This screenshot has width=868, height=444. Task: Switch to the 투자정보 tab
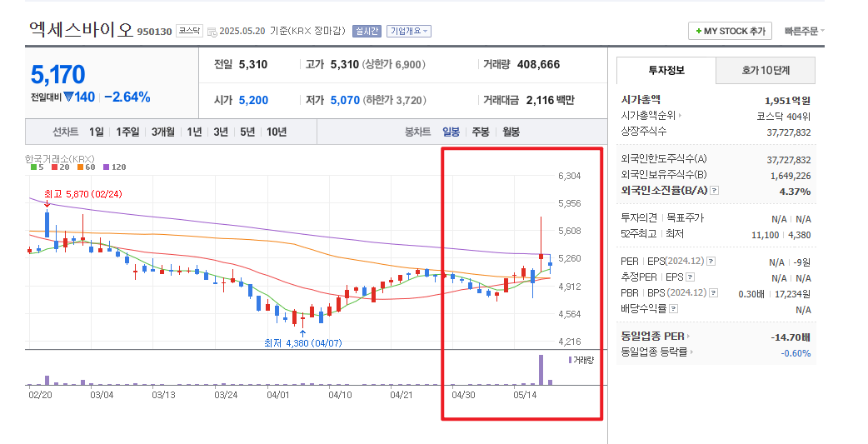point(666,70)
